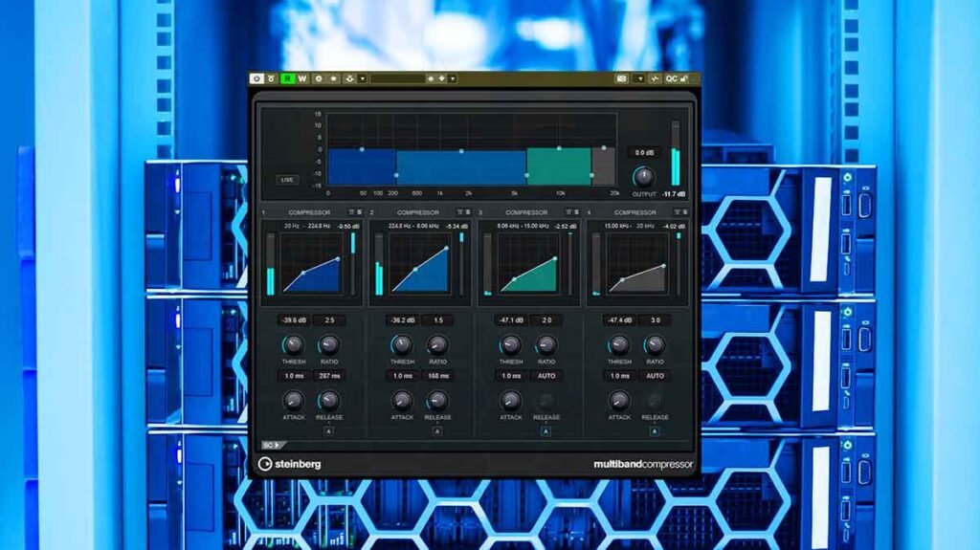The width and height of the screenshot is (980, 550).
Task: Click the side-chain routing icon in toolbar
Action: pos(350,78)
